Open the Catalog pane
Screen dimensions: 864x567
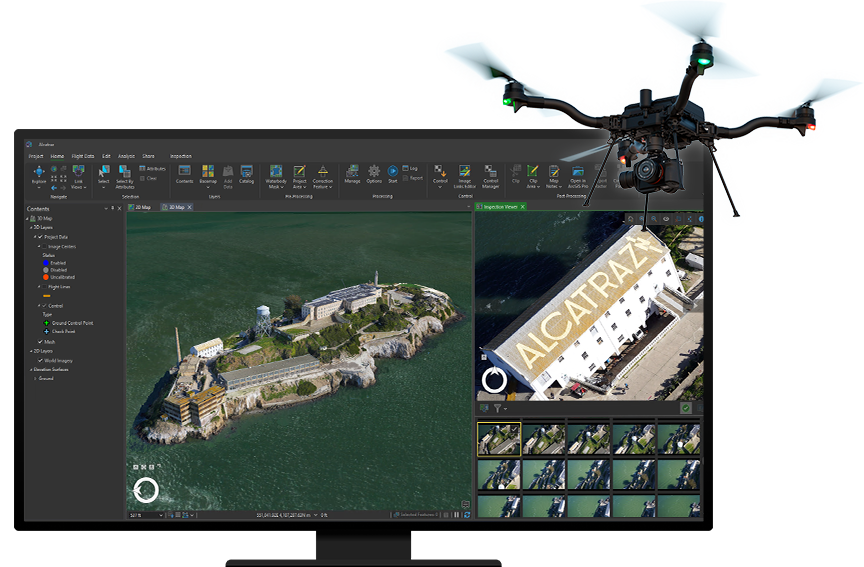click(246, 174)
